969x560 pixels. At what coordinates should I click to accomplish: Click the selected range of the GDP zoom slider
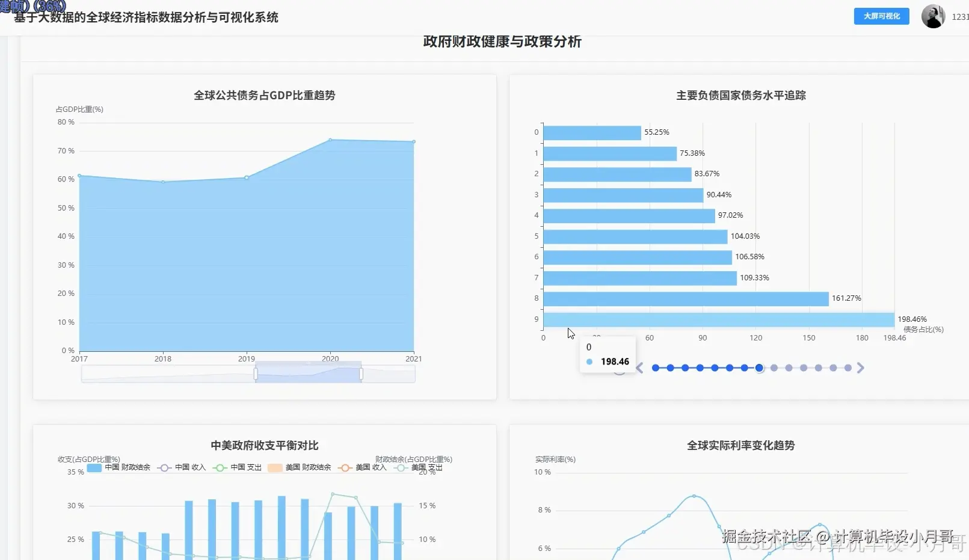pos(308,374)
